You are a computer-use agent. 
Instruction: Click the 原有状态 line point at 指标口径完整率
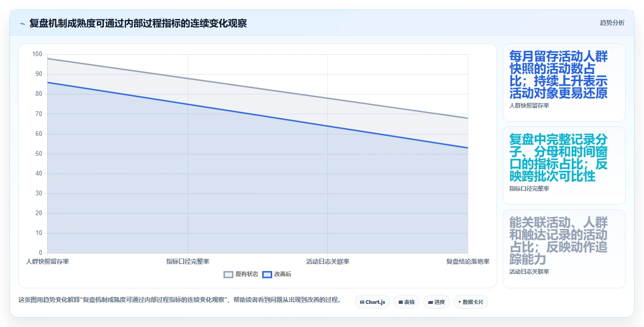188,78
